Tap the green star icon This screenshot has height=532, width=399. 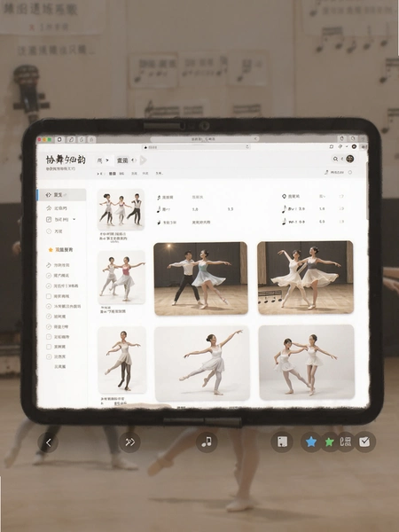pyautogui.click(x=330, y=442)
